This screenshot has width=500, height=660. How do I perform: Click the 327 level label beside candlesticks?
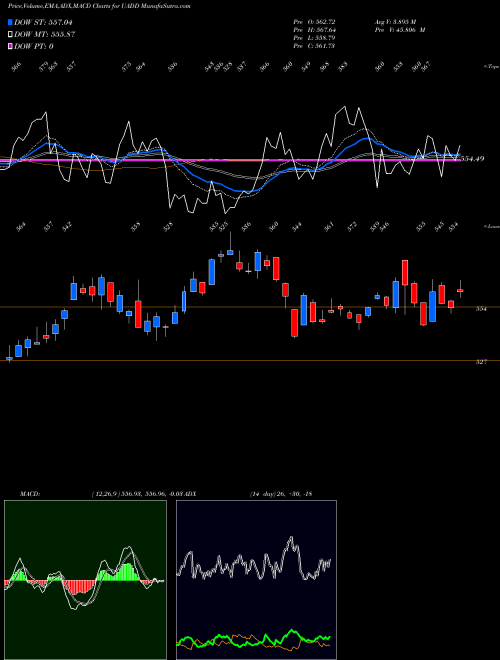[481, 362]
